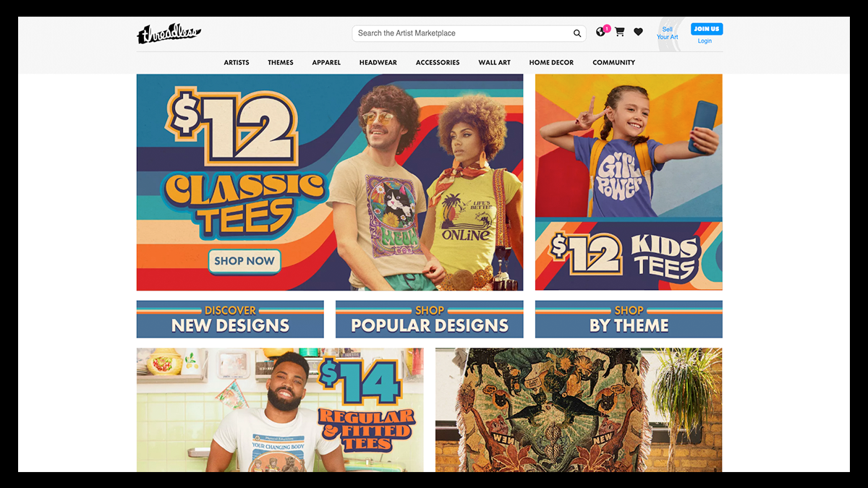This screenshot has height=488, width=868.
Task: View favorites via the heart icon
Action: pyautogui.click(x=638, y=32)
